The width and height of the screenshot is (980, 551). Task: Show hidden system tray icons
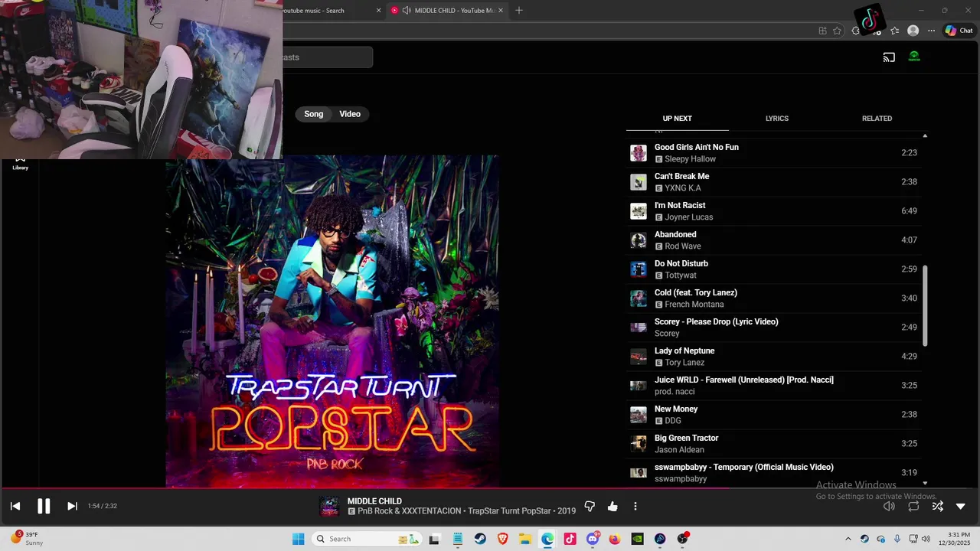coord(848,539)
